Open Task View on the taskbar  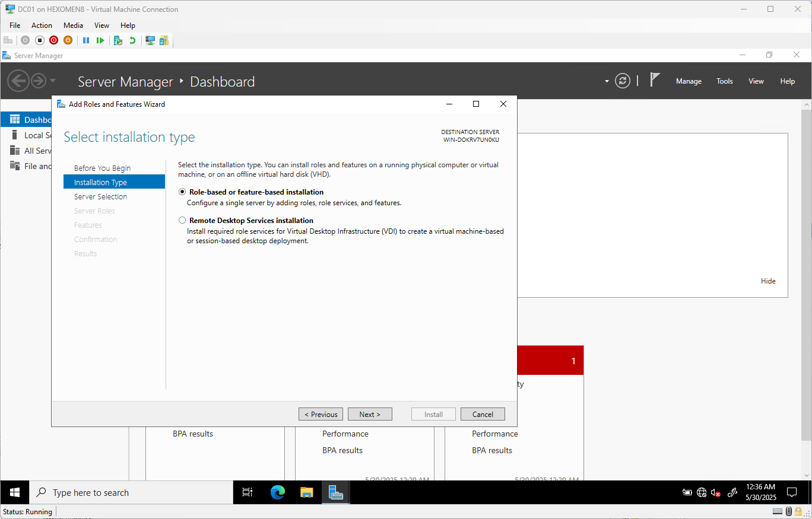[248, 492]
